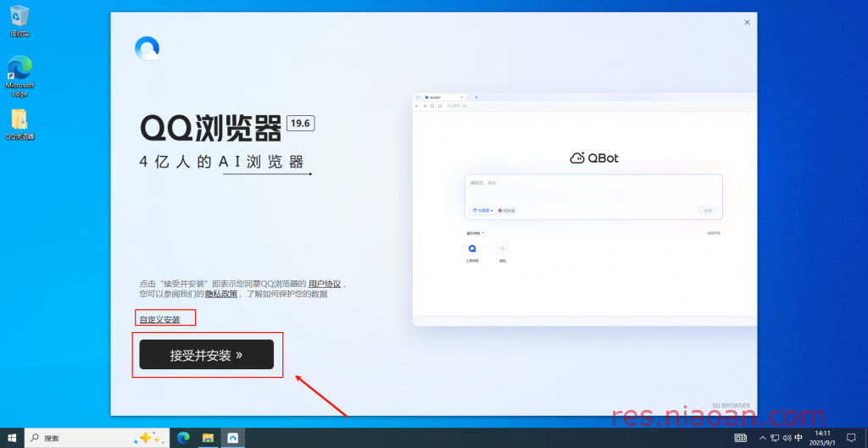
Task: Click the QBot browser preview image
Action: [585, 209]
